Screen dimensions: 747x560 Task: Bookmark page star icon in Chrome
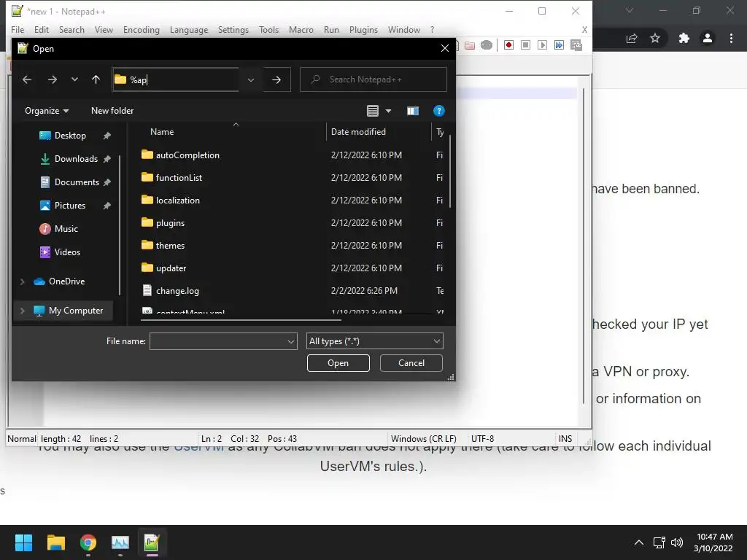pyautogui.click(x=655, y=38)
